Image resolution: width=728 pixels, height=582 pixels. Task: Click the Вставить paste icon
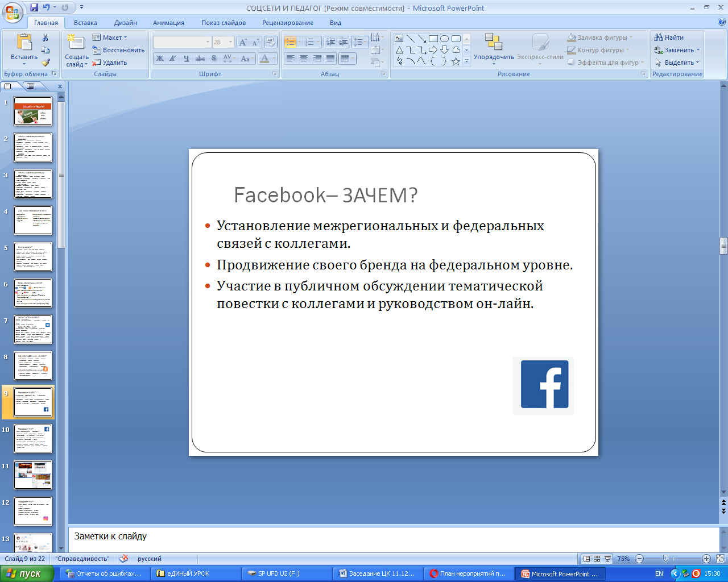[24, 44]
